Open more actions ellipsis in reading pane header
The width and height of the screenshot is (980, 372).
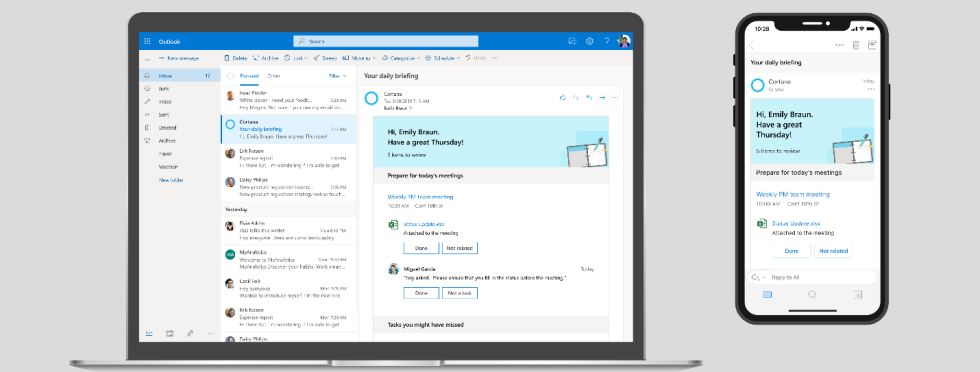tap(615, 98)
